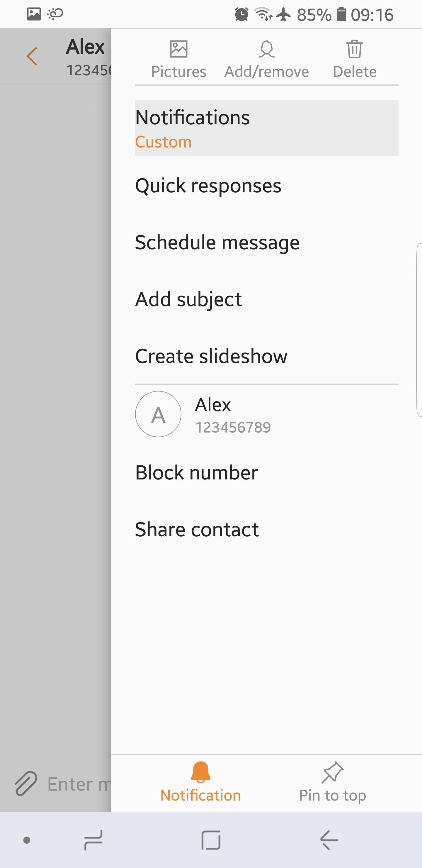This screenshot has width=422, height=868.
Task: Tap the Android back navigation button
Action: 329,840
